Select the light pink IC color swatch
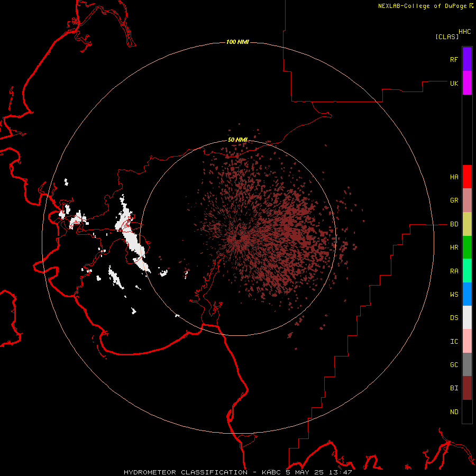 pos(467,341)
